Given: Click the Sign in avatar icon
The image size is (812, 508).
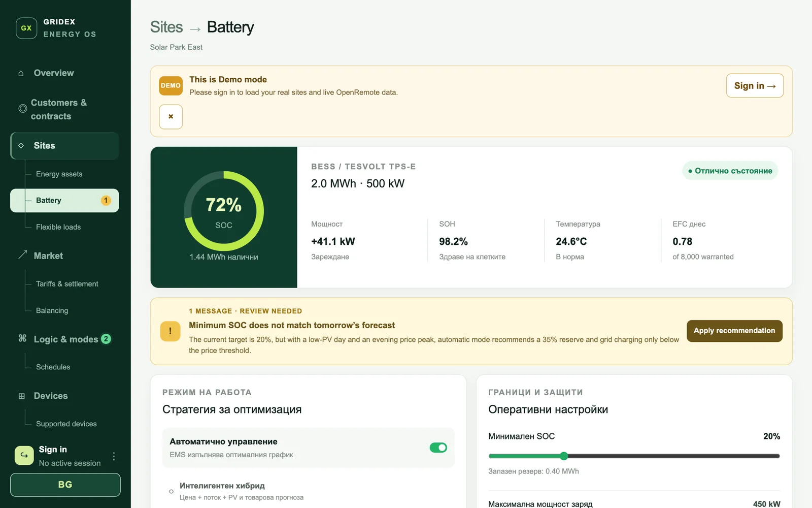Looking at the screenshot, I should [24, 456].
